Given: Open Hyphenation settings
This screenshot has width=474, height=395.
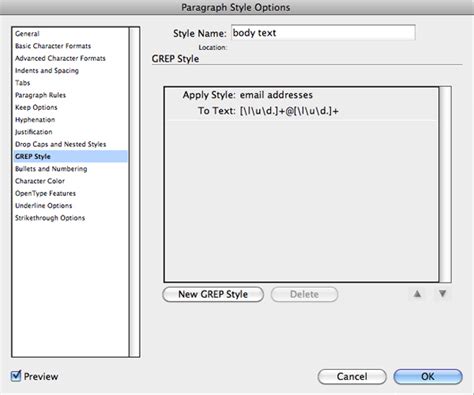Looking at the screenshot, I should 35,120.
